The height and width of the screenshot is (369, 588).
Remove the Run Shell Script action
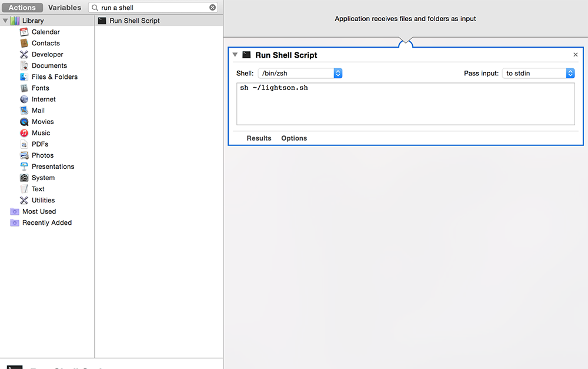click(576, 55)
